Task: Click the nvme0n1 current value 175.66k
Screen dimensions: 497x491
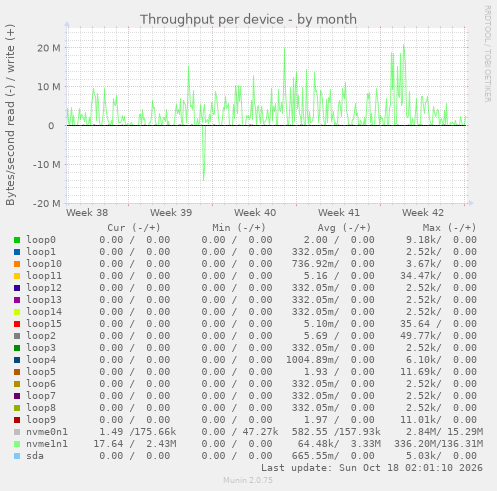Action: tap(155, 432)
